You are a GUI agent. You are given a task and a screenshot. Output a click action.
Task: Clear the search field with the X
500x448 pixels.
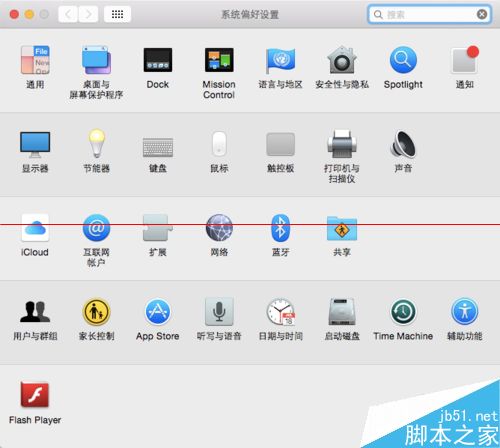click(x=482, y=14)
